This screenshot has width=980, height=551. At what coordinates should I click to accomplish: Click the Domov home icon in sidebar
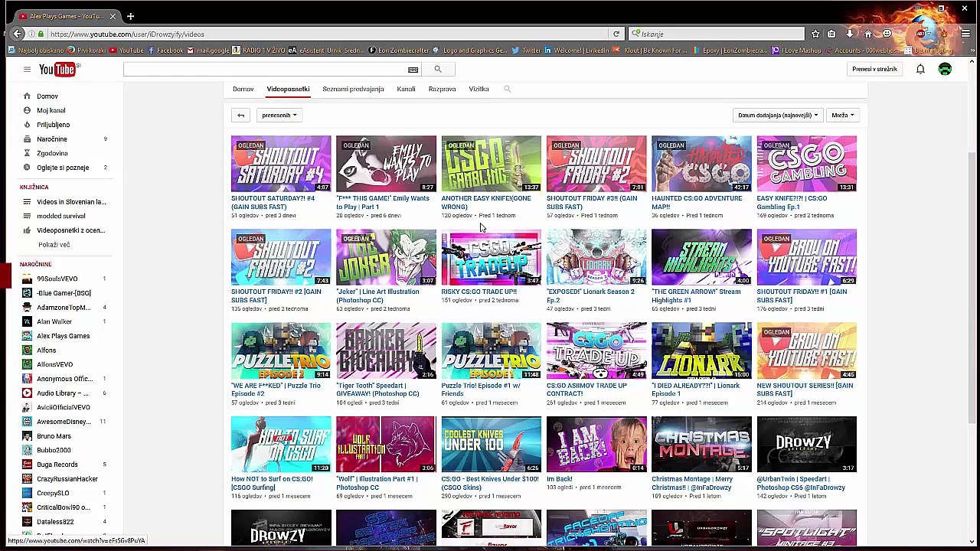[27, 96]
